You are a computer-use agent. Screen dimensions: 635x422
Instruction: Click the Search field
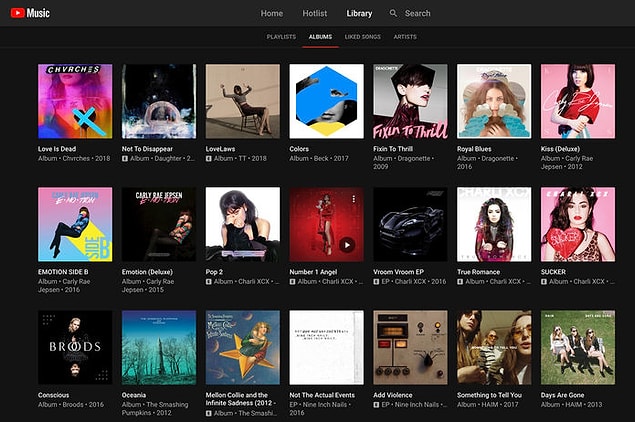click(x=418, y=13)
